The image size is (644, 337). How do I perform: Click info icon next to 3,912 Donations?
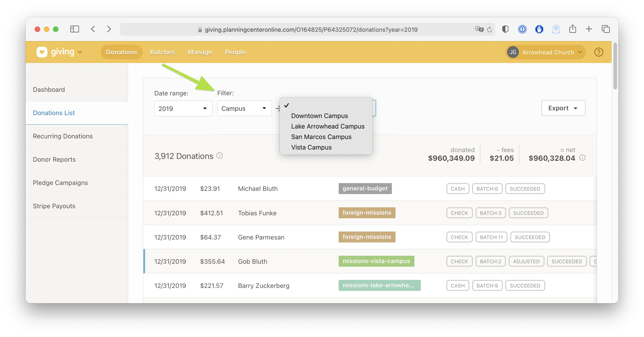click(x=220, y=156)
